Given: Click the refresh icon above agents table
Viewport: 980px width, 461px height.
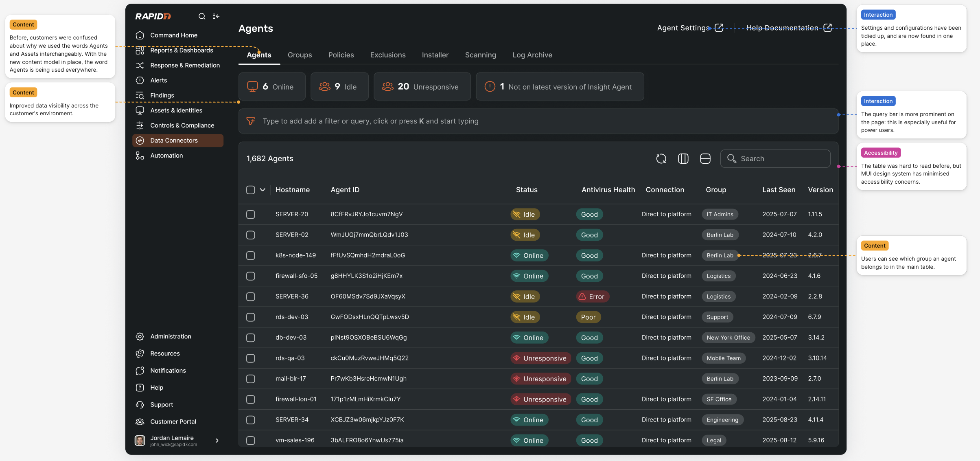Looking at the screenshot, I should click(x=661, y=158).
